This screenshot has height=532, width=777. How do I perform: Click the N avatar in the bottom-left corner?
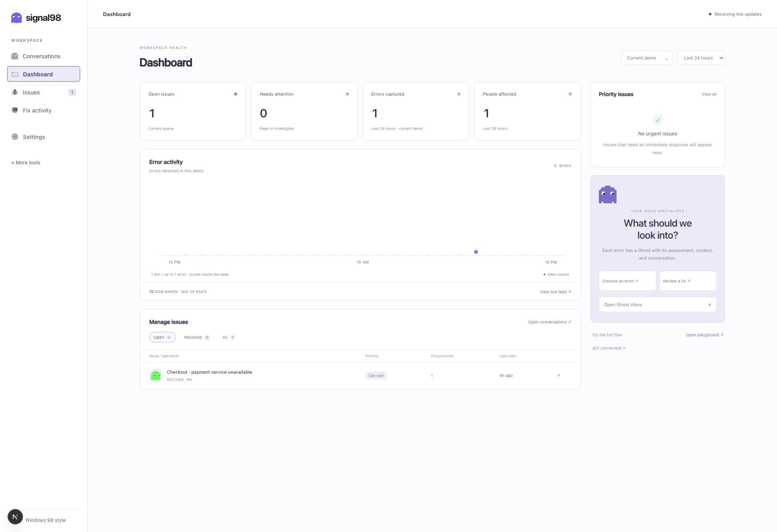point(15,517)
